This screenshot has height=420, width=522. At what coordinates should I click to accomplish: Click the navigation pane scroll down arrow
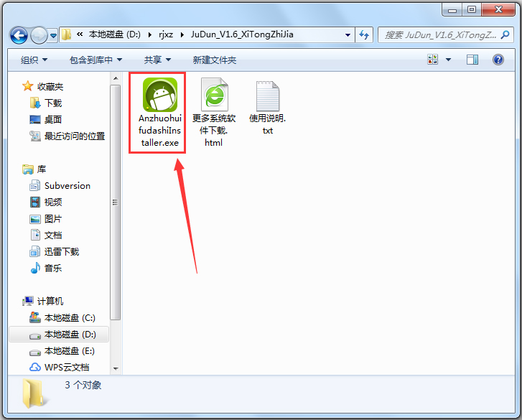[116, 368]
